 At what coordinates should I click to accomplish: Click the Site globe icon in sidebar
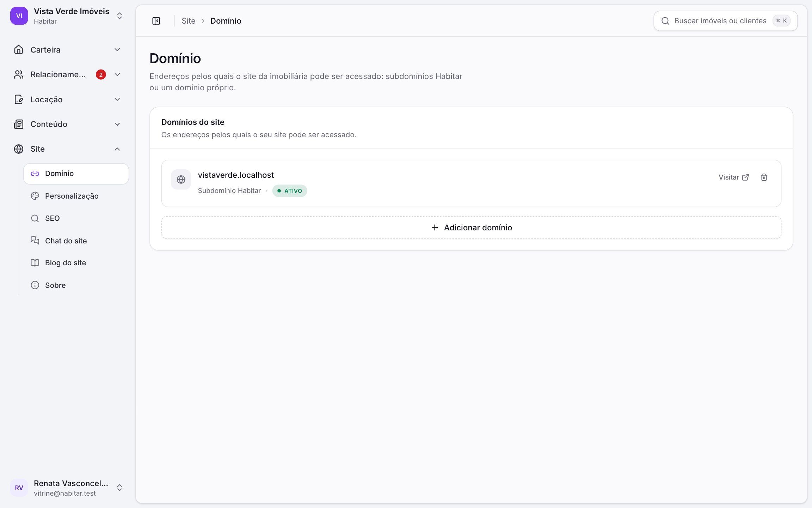coord(19,149)
